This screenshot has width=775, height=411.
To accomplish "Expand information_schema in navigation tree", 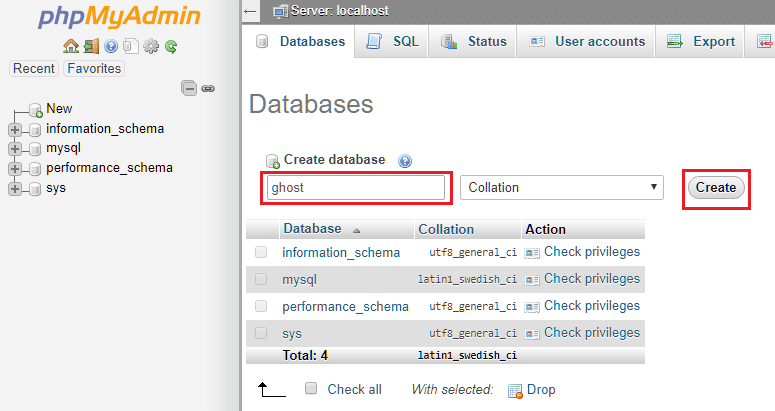I will coord(15,129).
